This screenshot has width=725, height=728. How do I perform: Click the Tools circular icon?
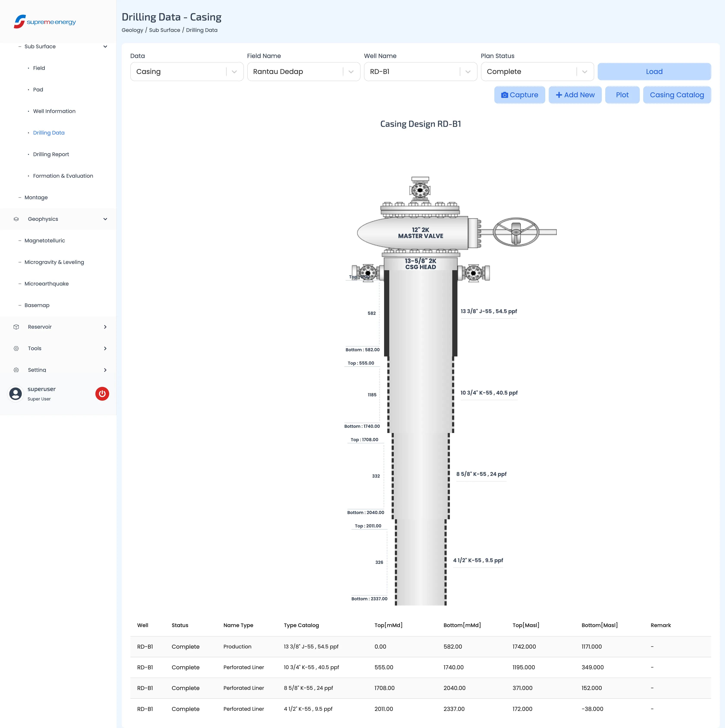click(16, 348)
